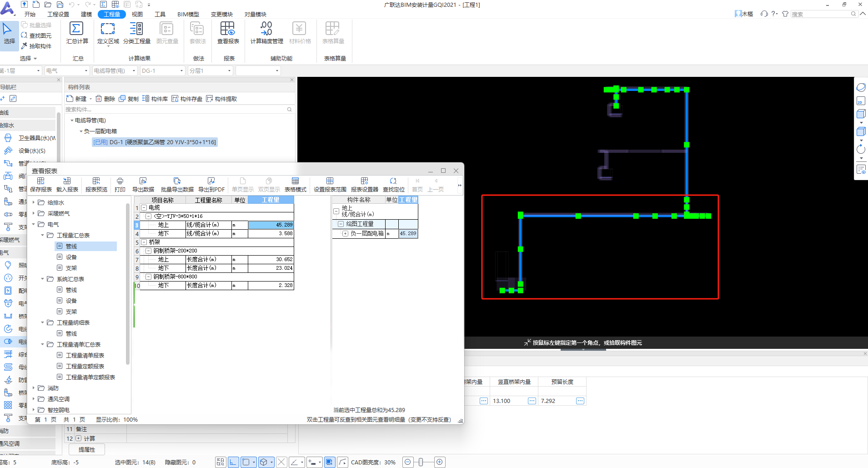
Task: Click 复制 in 构件列表 toolbar
Action: [x=129, y=99]
